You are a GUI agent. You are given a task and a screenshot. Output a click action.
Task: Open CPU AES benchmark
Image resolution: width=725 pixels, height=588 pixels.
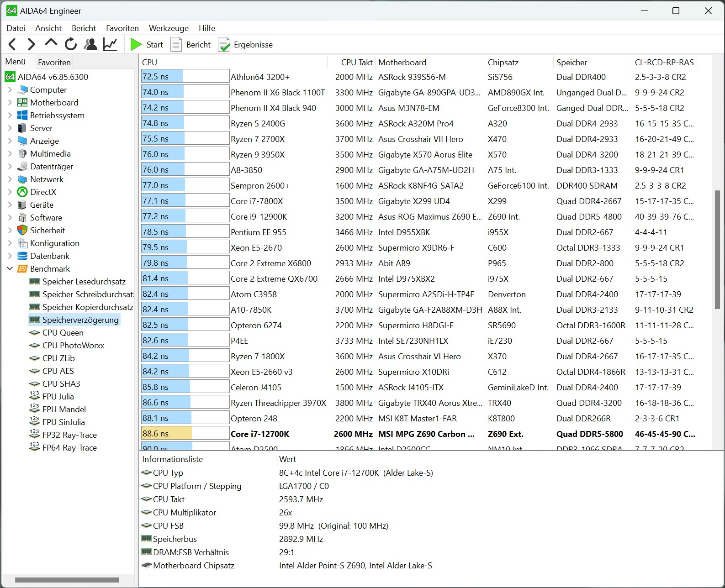point(58,371)
